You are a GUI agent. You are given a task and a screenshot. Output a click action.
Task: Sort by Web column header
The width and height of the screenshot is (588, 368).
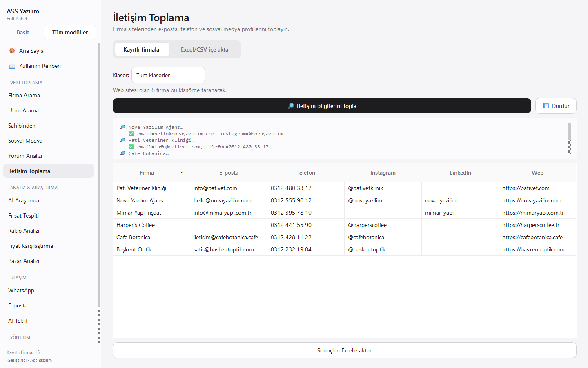tap(537, 173)
